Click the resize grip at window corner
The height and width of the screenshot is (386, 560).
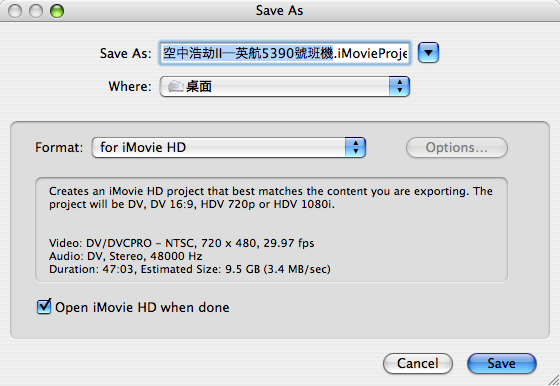(554, 380)
